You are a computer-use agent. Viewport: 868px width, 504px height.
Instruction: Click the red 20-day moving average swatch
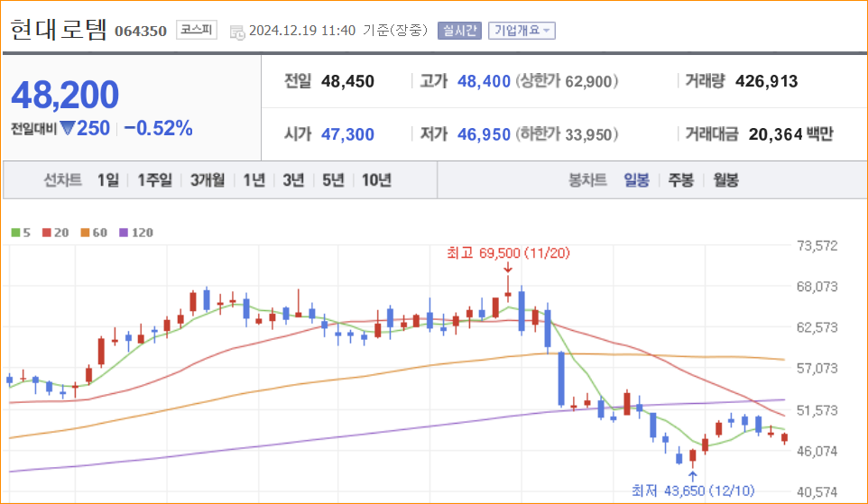point(47,233)
